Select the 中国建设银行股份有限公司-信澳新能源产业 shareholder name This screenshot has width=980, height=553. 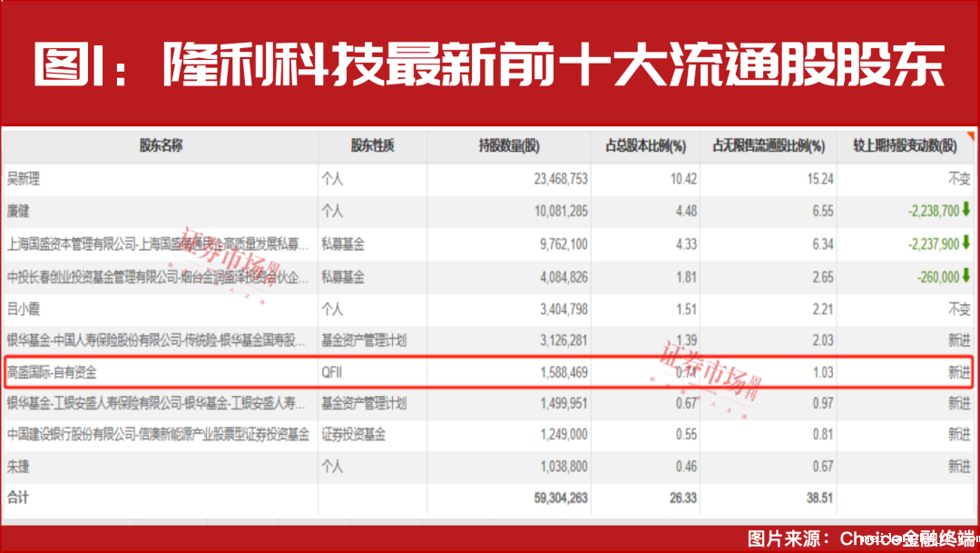pyautogui.click(x=158, y=434)
